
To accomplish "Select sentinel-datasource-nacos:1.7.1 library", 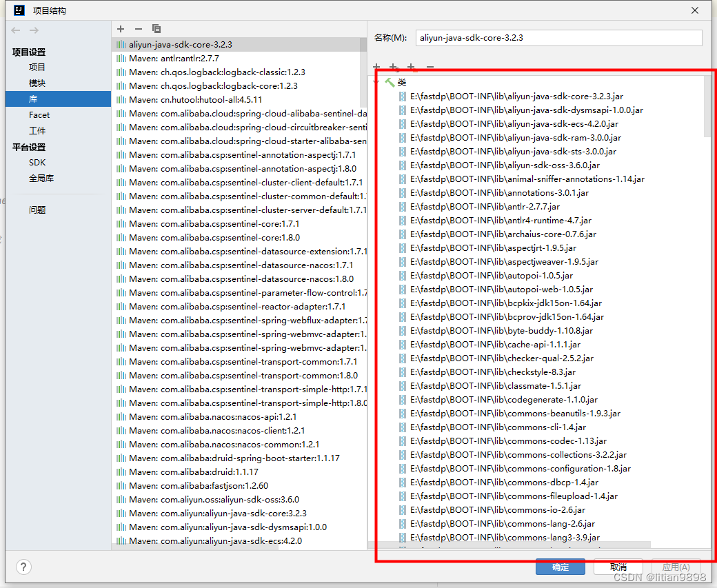I will (x=240, y=265).
